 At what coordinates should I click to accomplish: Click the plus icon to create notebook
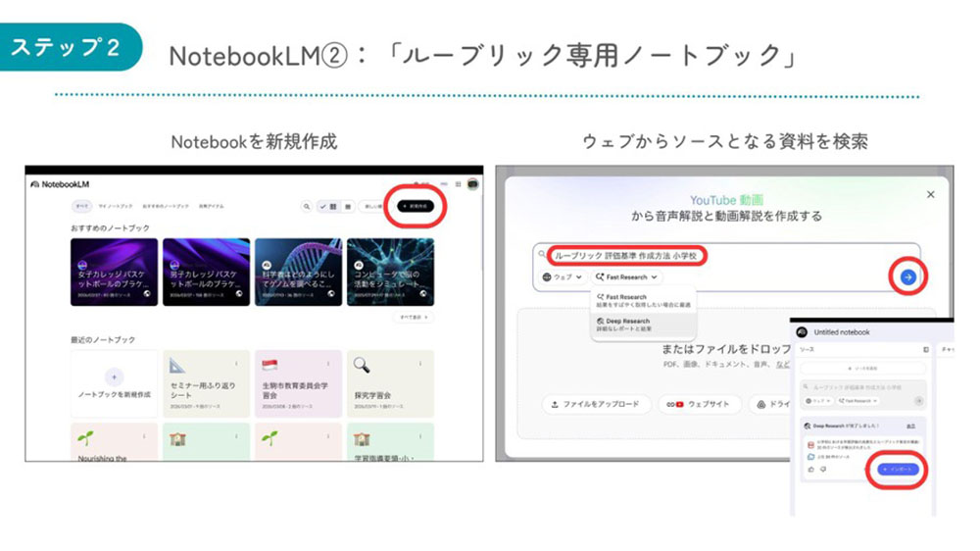(x=115, y=377)
